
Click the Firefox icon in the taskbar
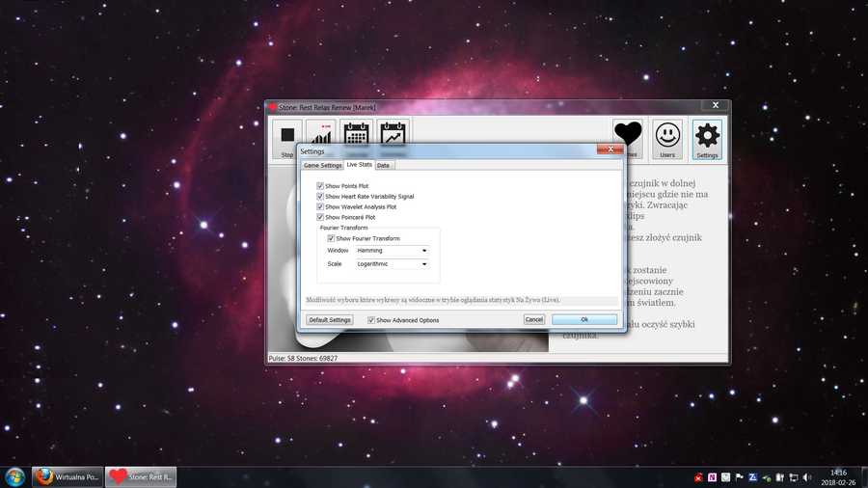pyautogui.click(x=43, y=476)
